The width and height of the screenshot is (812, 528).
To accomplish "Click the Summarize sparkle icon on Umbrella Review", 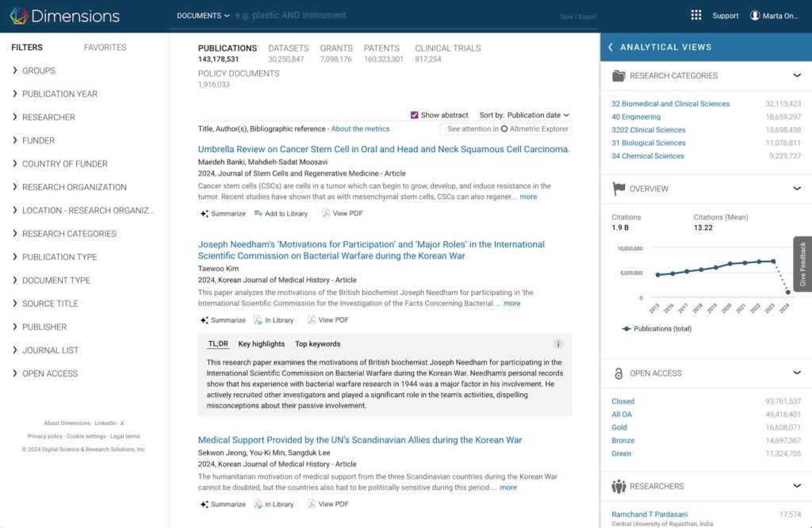I will pos(204,213).
